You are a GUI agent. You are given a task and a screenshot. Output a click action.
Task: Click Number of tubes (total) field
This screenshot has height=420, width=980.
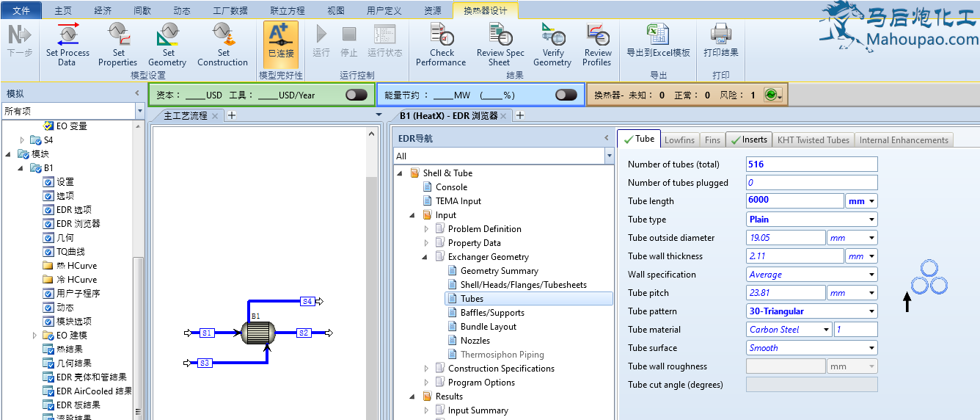pos(811,164)
